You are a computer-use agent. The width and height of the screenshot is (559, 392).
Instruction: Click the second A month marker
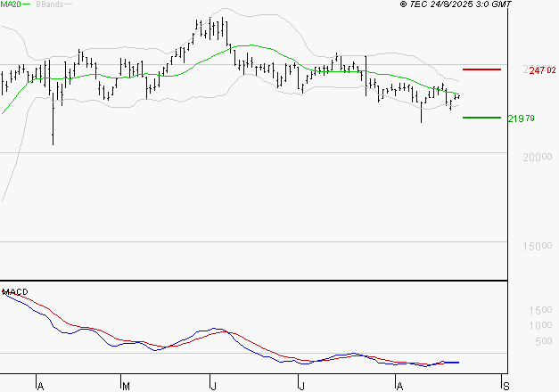(x=399, y=387)
